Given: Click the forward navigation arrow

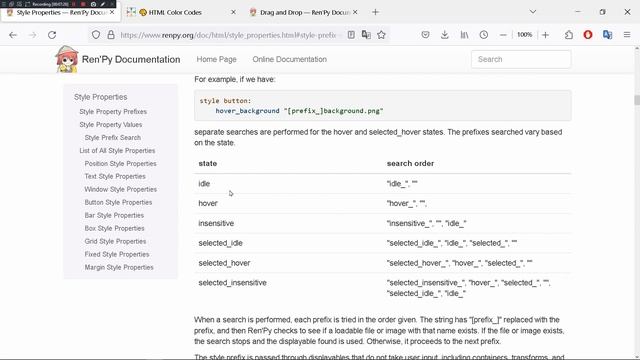Looking at the screenshot, I should [32, 35].
